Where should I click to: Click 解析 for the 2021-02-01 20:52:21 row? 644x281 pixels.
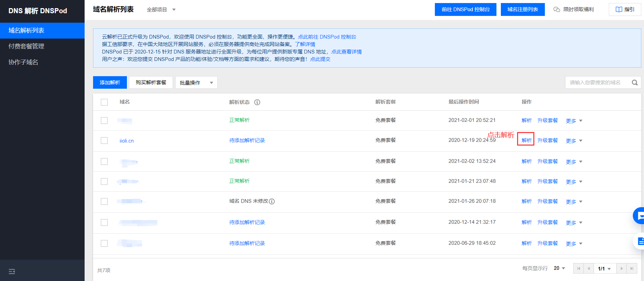click(527, 121)
